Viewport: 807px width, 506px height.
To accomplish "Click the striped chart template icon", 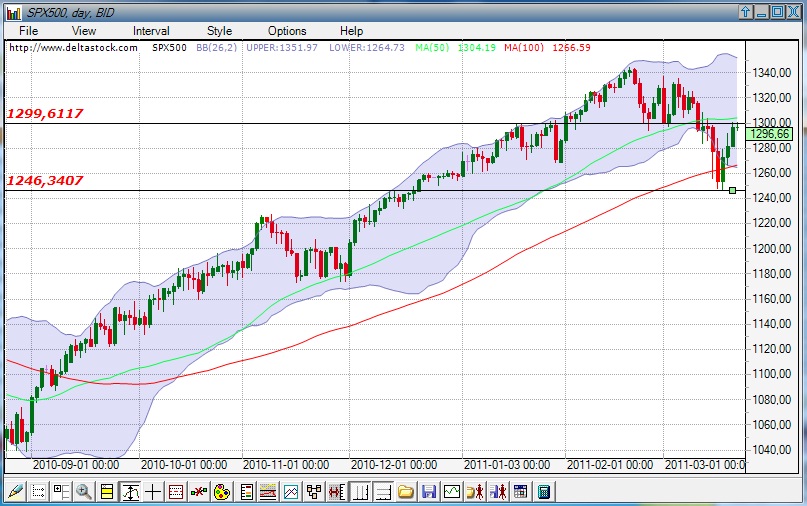I will (268, 492).
